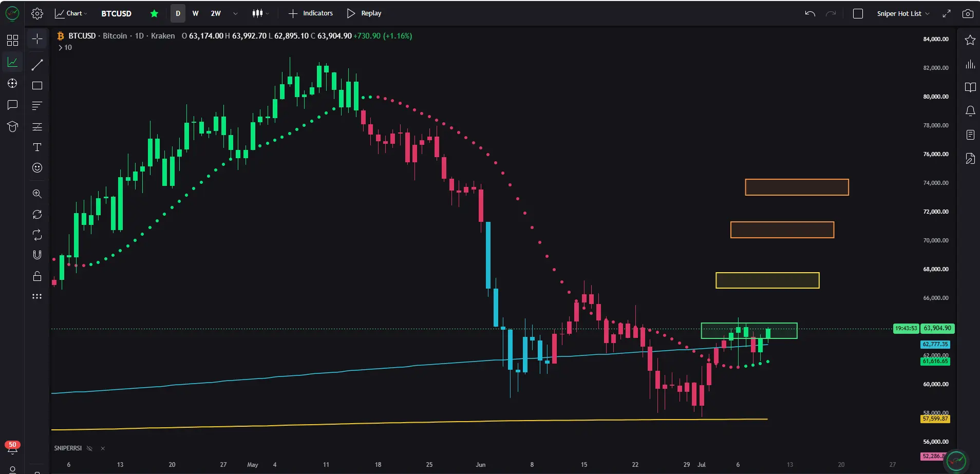The width and height of the screenshot is (980, 474).
Task: Select the Text annotation tool
Action: pos(37,147)
